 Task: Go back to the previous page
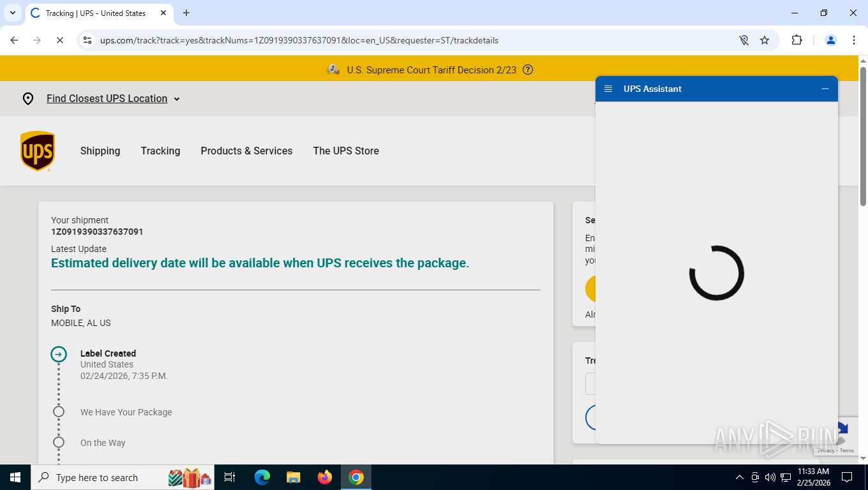pyautogui.click(x=14, y=40)
